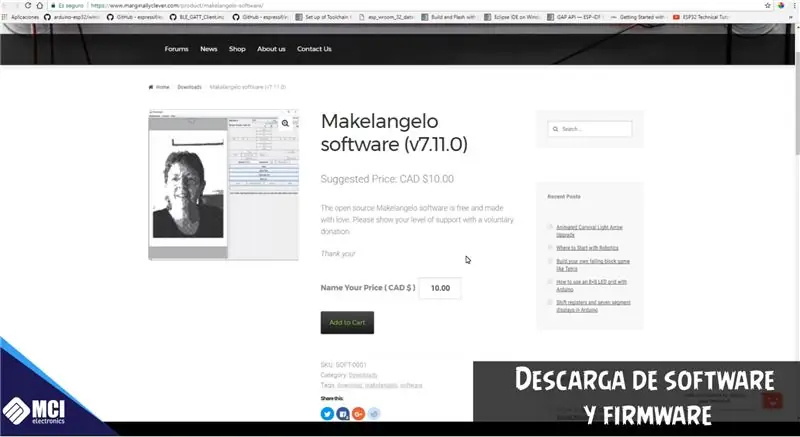The image size is (800, 437).
Task: Open the Aplicaciones apps shortcut
Action: click(21, 17)
